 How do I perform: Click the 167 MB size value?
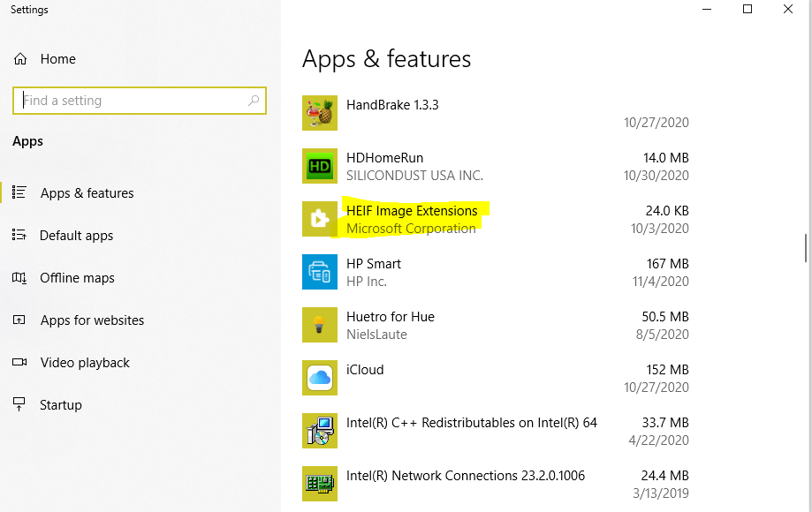tap(667, 264)
